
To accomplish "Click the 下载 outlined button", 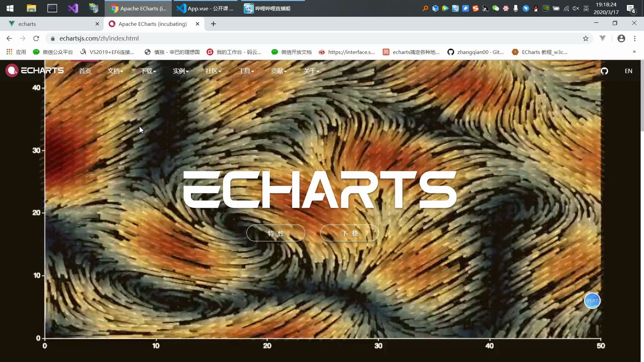I will click(350, 233).
